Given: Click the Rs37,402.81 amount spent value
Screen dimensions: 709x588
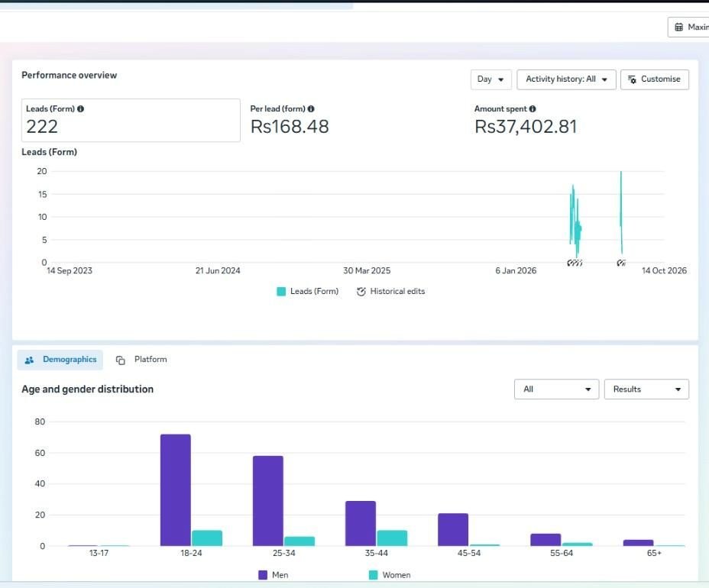Looking at the screenshot, I should [526, 127].
